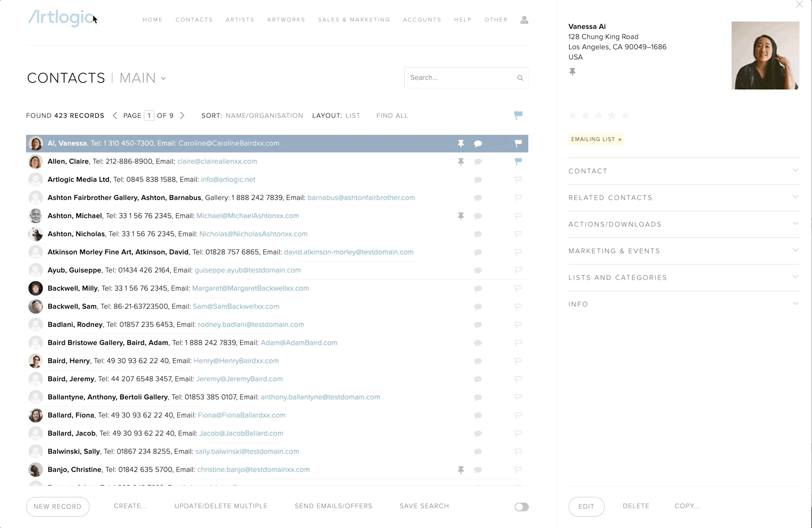Click the pin icon on Claire Allen row

point(461,162)
